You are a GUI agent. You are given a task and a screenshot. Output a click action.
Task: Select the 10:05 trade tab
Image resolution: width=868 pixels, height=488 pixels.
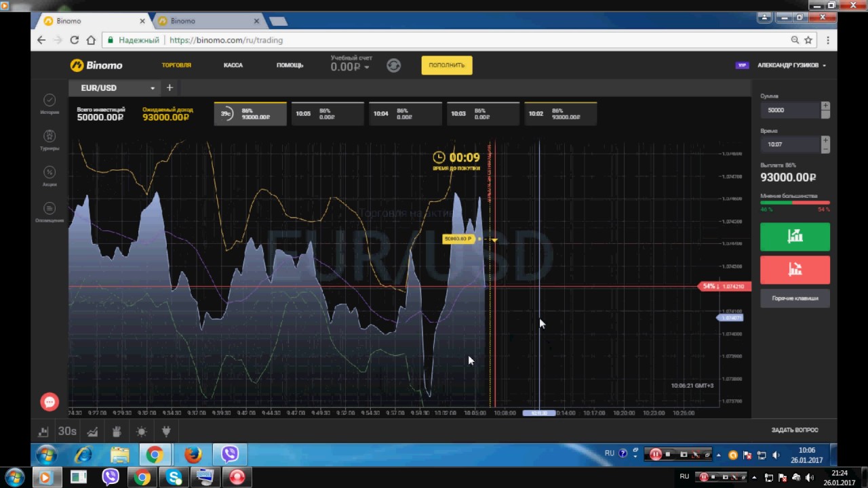[x=328, y=114]
